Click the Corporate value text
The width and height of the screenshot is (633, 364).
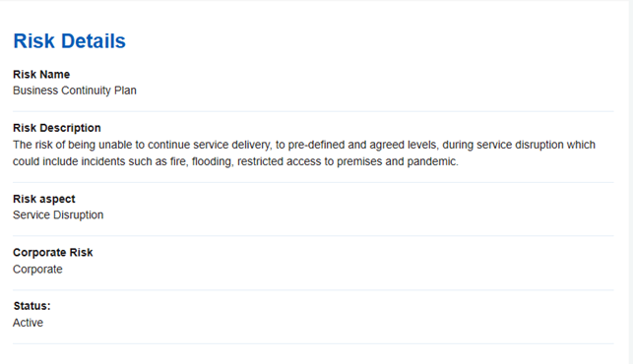[37, 270]
